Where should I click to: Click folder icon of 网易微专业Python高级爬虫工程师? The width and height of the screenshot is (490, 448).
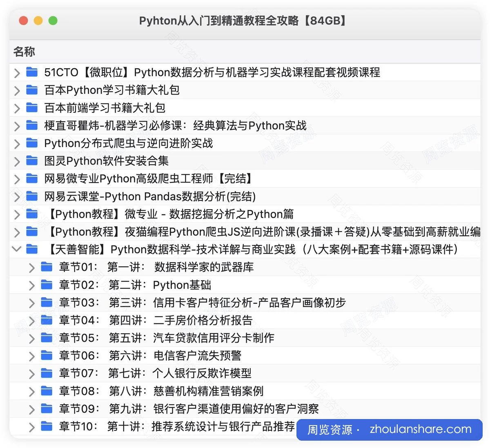click(32, 178)
